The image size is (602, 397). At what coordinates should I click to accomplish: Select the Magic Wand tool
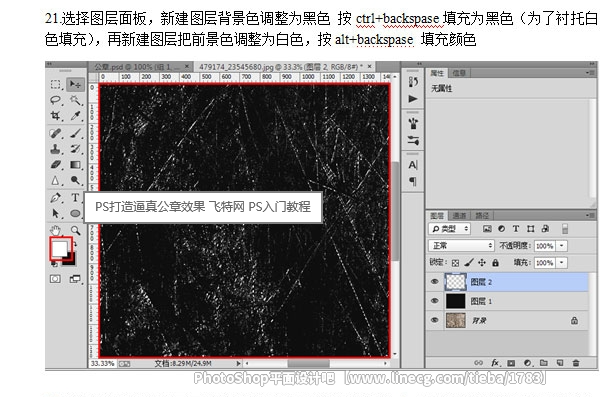click(x=75, y=100)
